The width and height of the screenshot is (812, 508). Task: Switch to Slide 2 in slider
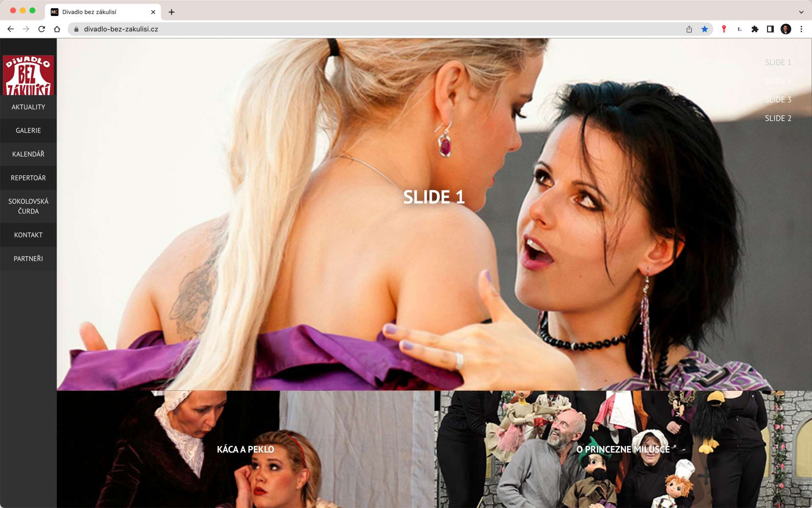(x=778, y=119)
